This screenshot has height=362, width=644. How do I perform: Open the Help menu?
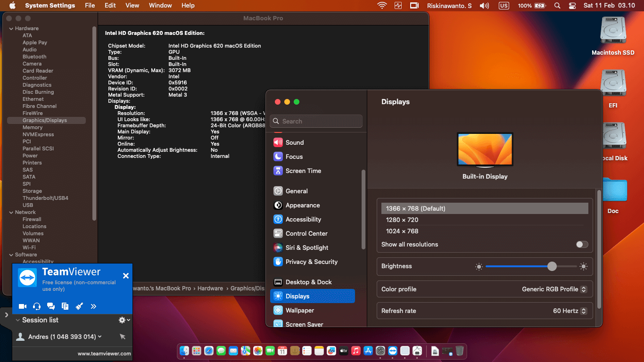click(x=188, y=6)
